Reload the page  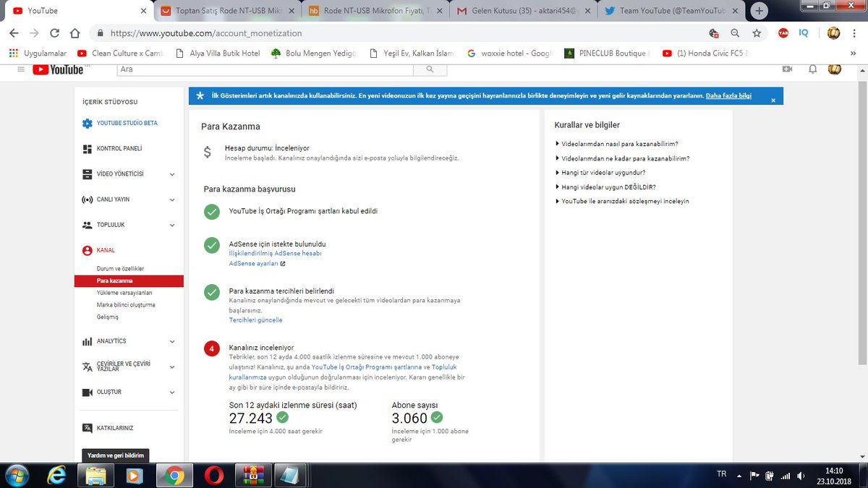[x=55, y=33]
